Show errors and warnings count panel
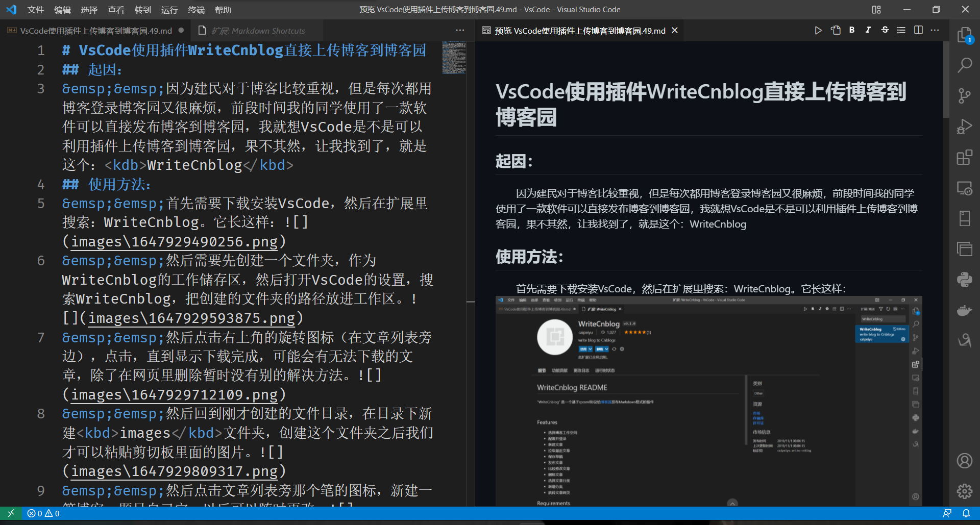The width and height of the screenshot is (980, 525). pyautogui.click(x=43, y=513)
